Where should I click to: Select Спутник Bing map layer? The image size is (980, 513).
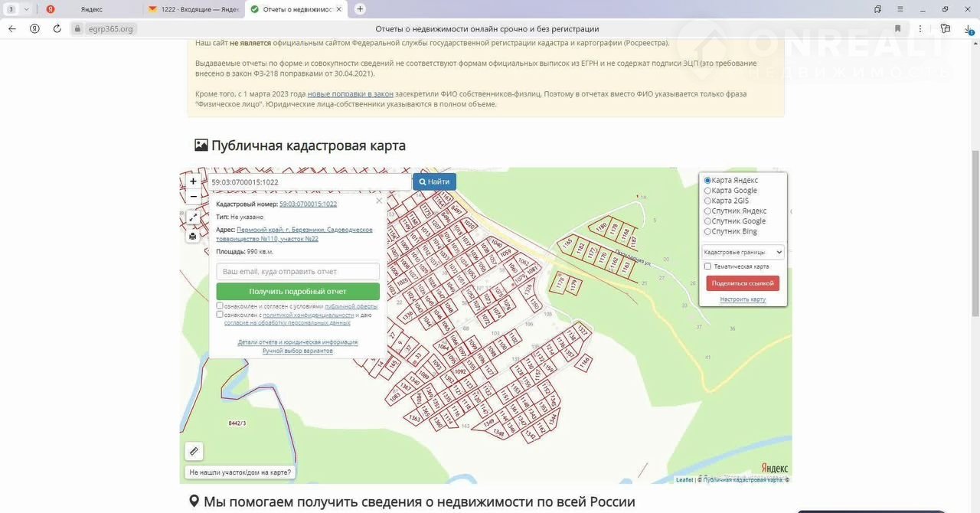(707, 231)
